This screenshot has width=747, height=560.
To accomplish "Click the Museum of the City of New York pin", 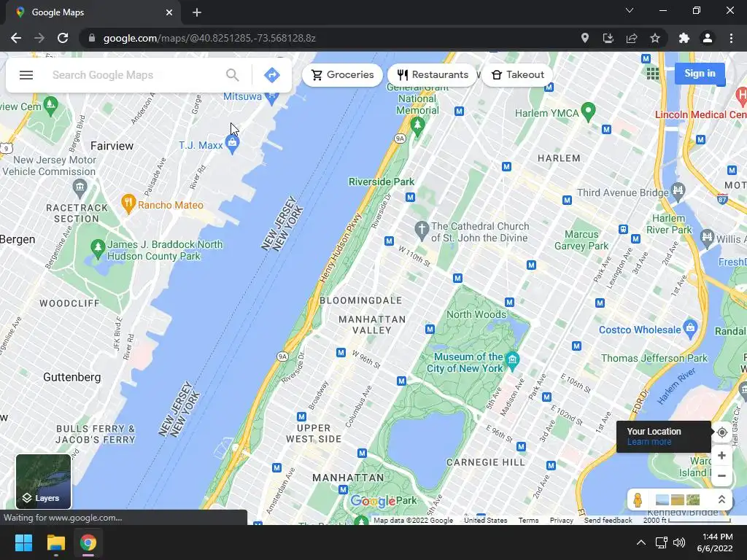I will coord(512,359).
